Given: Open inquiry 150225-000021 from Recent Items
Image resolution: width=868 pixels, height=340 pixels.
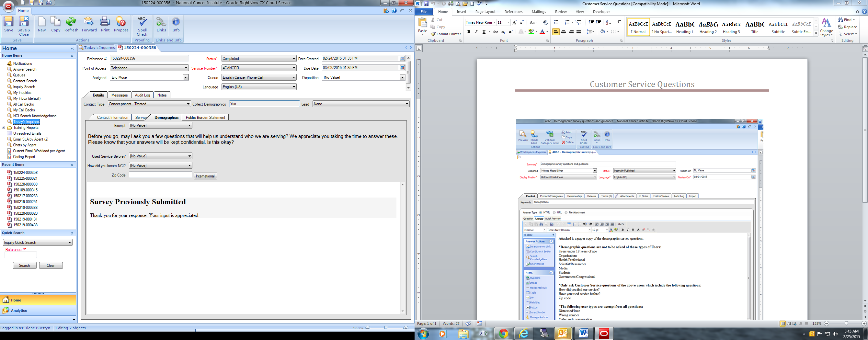Looking at the screenshot, I should click(25, 178).
